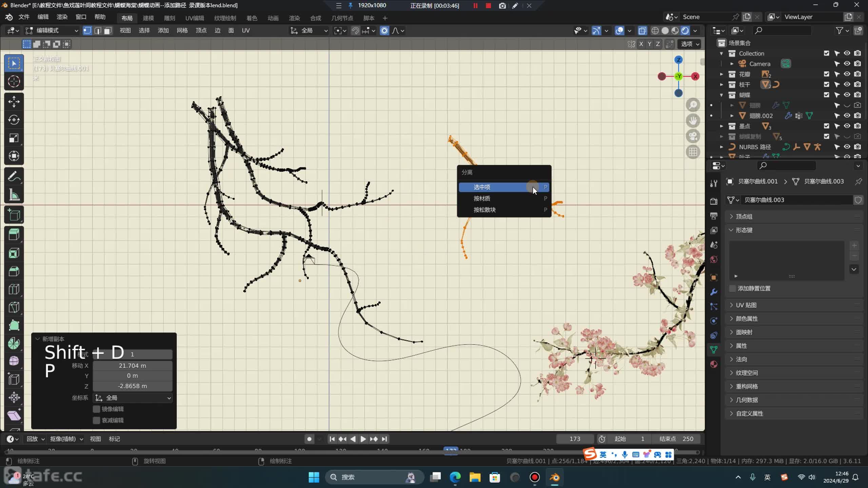Viewport: 868px width, 488px height.
Task: Uncheck the 墨点 collection checkbox
Action: click(x=827, y=126)
